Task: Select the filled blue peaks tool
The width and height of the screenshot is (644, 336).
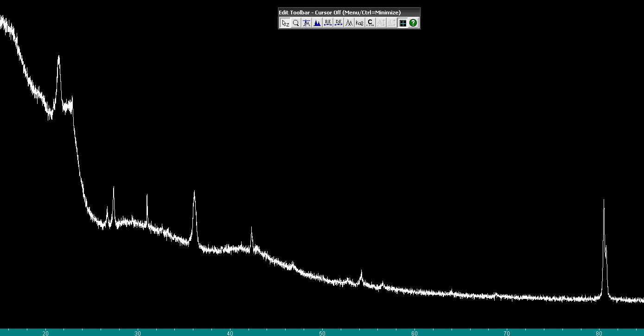Action: (x=317, y=23)
